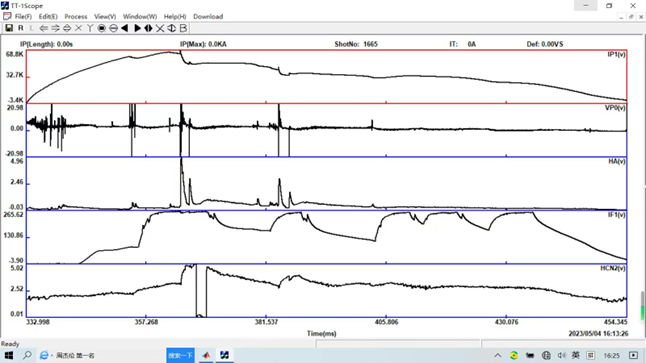
Task: Open the Download menu
Action: click(x=208, y=16)
